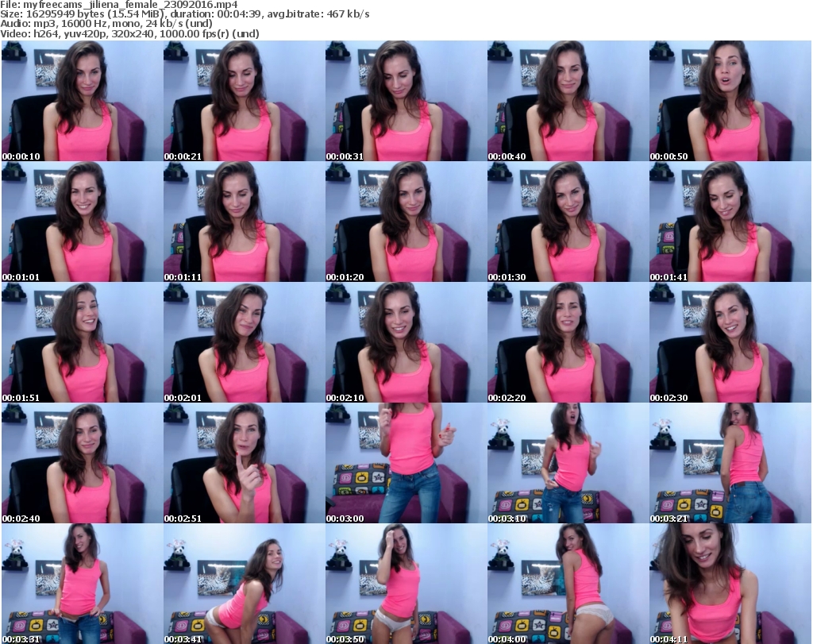Click the thumbnail at 00:00:50
This screenshot has height=644, width=813.
pos(730,101)
